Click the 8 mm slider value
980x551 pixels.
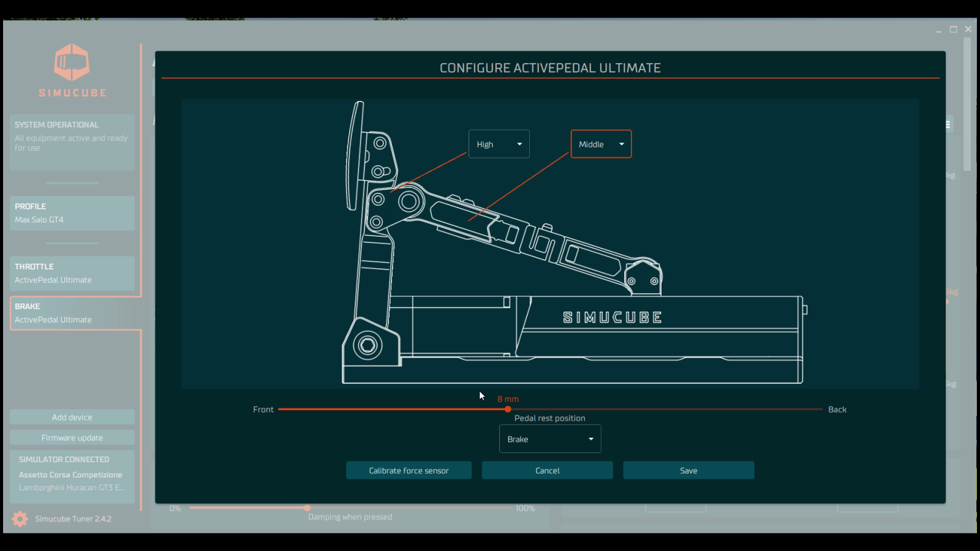pos(508,399)
